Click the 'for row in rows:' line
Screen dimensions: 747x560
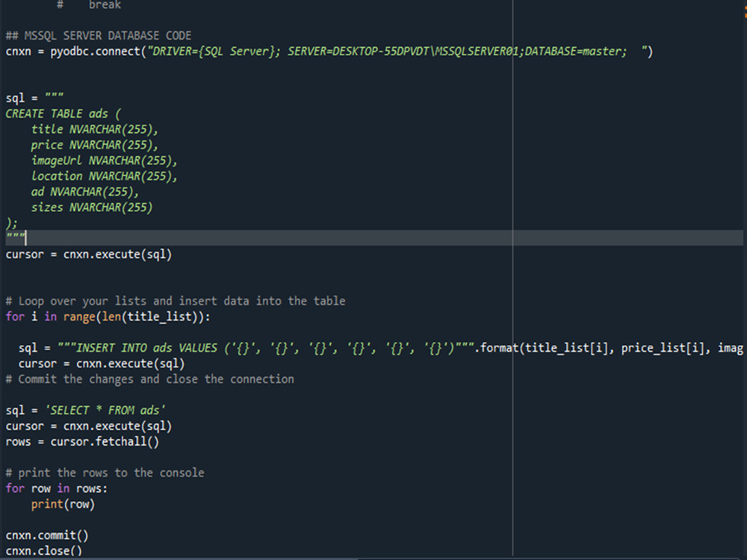click(56, 488)
